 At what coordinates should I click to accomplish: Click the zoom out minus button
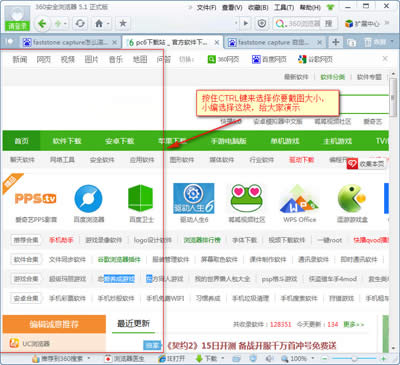(x=325, y=359)
